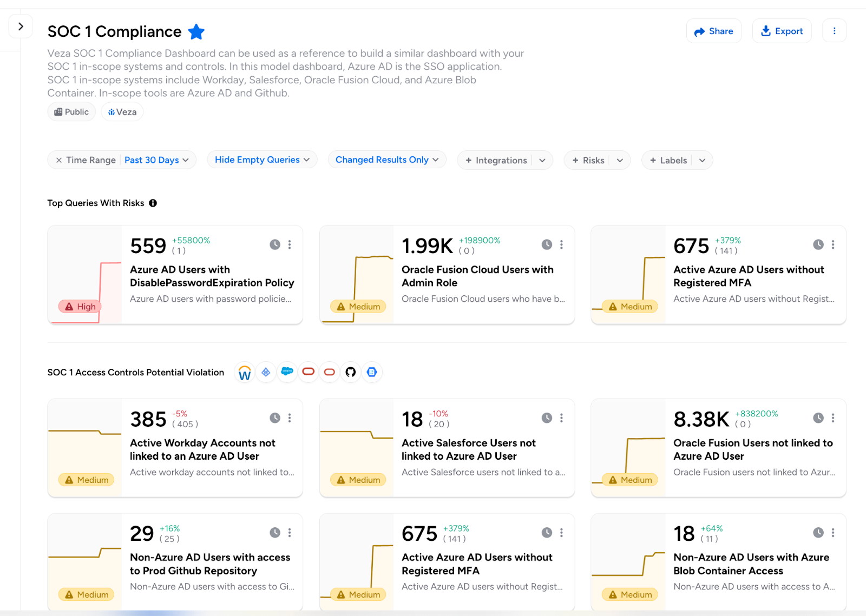Select the Azure AD integration icon

266,372
